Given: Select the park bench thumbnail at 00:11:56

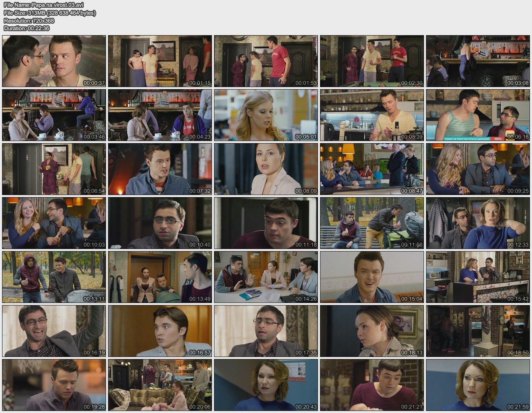Looking at the screenshot, I should (372, 223).
